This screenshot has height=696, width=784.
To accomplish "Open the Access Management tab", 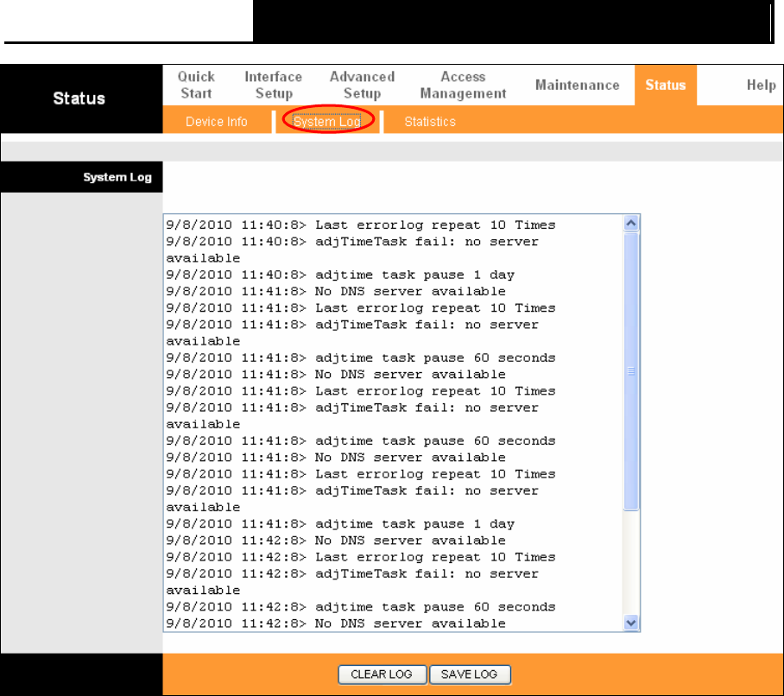I will tap(463, 85).
